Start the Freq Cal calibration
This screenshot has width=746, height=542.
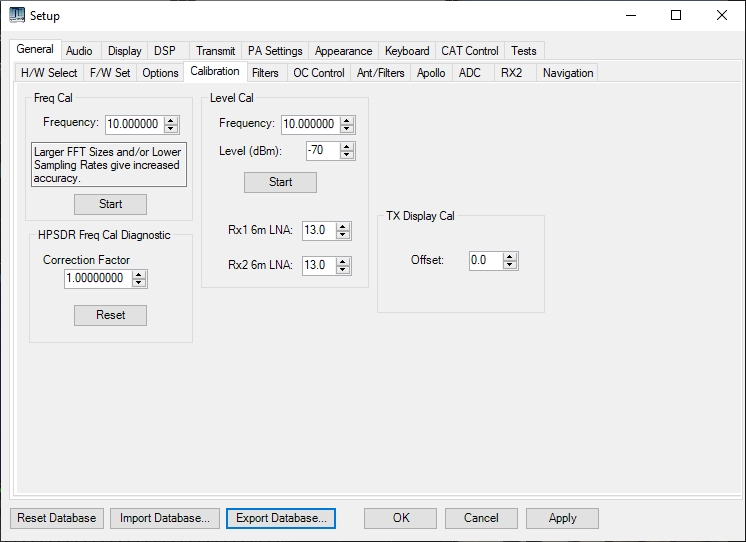tap(110, 204)
